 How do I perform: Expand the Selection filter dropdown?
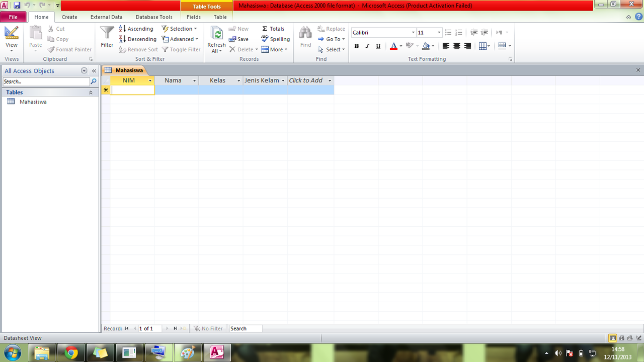tap(180, 29)
